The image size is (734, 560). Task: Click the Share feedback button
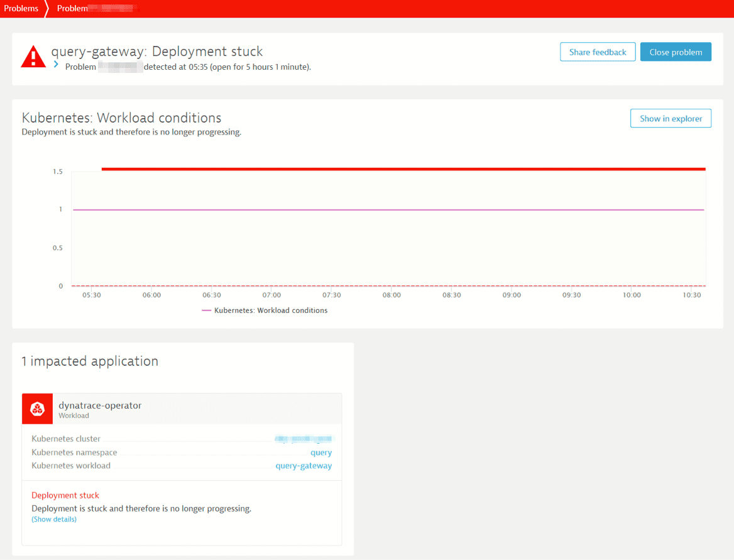[598, 52]
